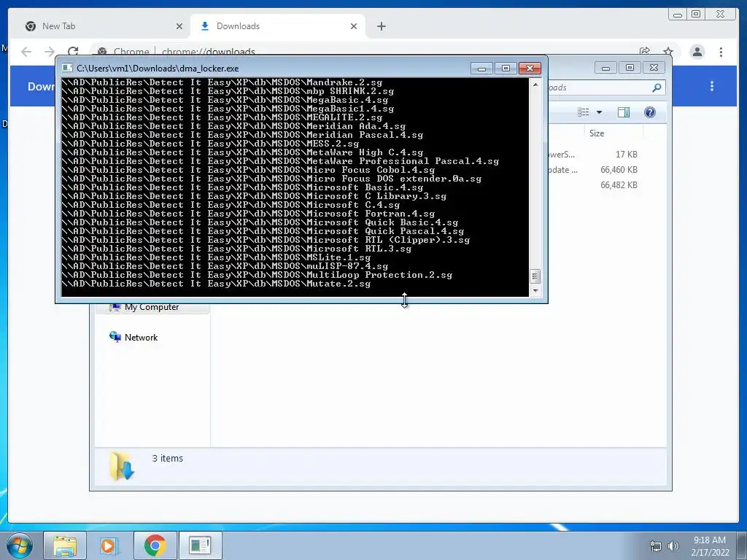The width and height of the screenshot is (747, 560).
Task: Open Chrome from the taskbar
Action: pyautogui.click(x=155, y=545)
